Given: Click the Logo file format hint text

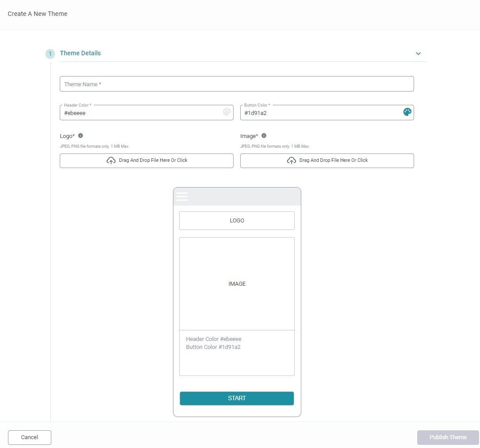Looking at the screenshot, I should [94, 146].
